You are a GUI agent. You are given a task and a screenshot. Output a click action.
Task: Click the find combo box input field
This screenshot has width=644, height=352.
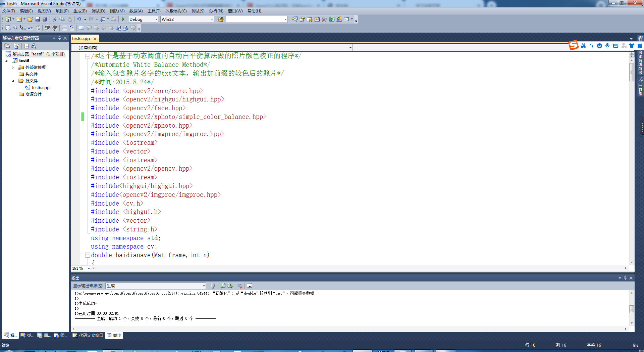pyautogui.click(x=255, y=19)
